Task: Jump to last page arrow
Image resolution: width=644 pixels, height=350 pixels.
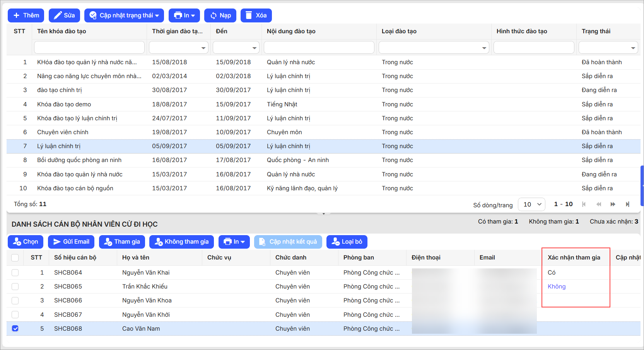Action: coord(627,204)
